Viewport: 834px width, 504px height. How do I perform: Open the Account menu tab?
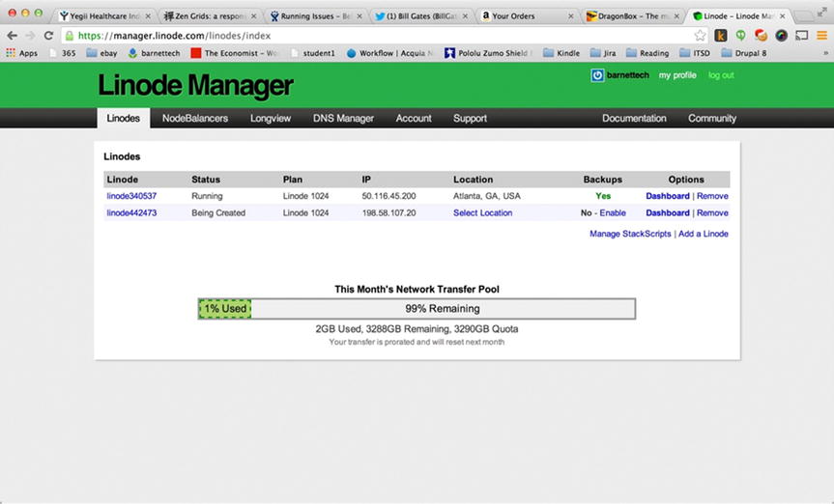point(414,118)
